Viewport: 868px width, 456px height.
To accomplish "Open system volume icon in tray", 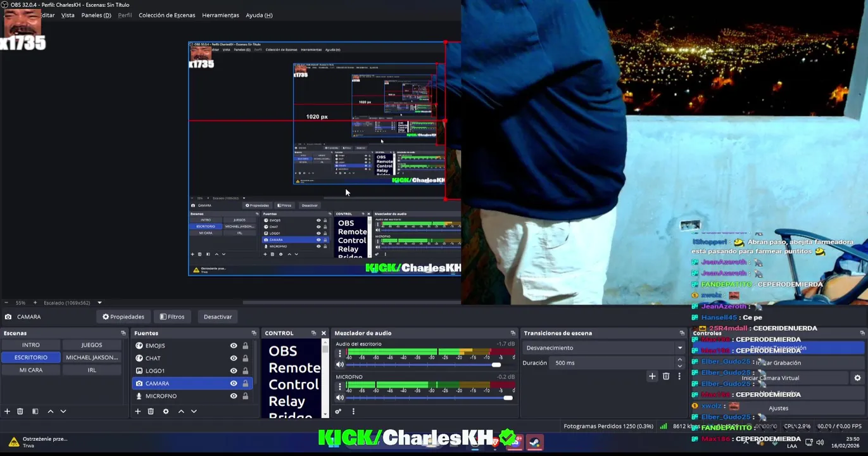I will click(x=820, y=442).
